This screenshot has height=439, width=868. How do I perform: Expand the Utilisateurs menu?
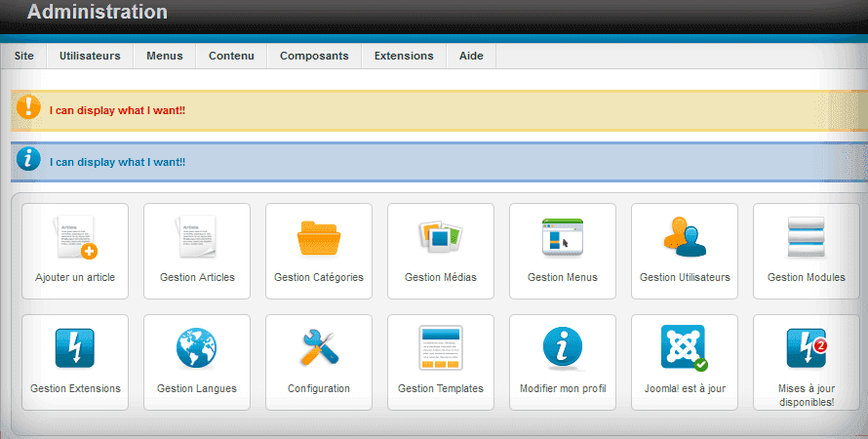[90, 56]
